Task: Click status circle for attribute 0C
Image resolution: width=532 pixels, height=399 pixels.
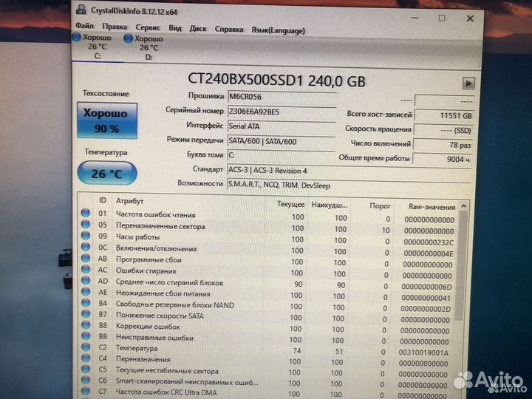Action: coord(86,247)
